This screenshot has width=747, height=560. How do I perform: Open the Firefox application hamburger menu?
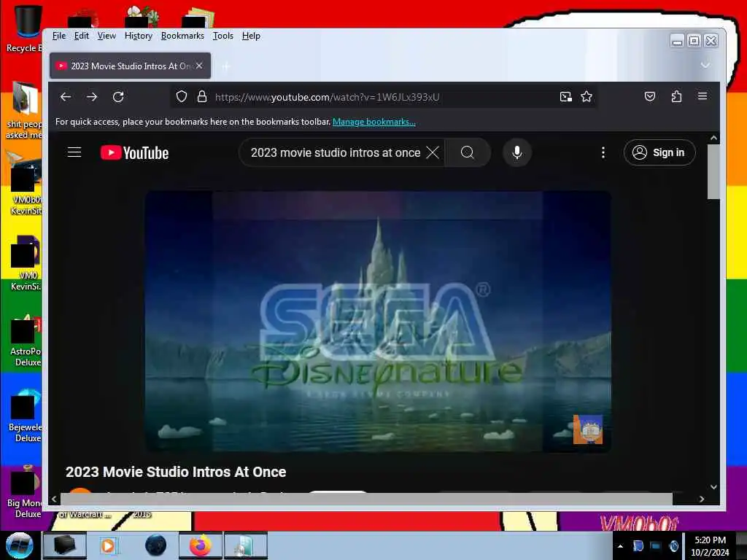point(703,96)
